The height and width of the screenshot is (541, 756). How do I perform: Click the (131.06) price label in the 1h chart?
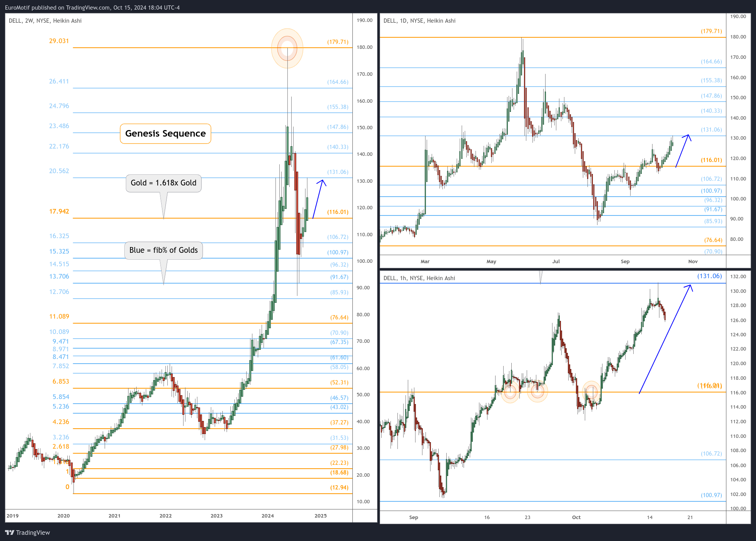(709, 276)
